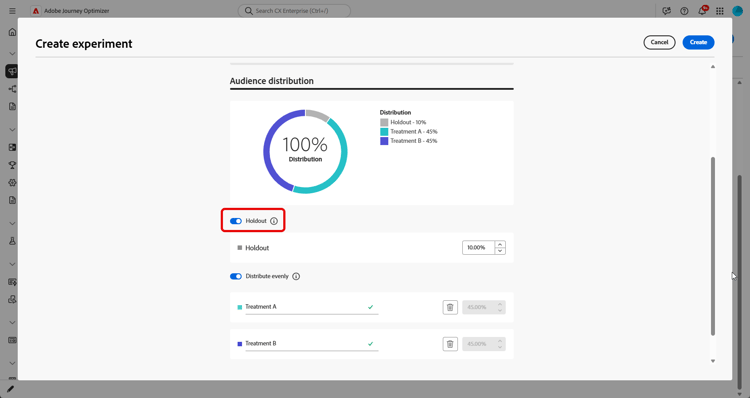The width and height of the screenshot is (750, 398).
Task: Open the trophy icon in sidebar
Action: (x=12, y=165)
